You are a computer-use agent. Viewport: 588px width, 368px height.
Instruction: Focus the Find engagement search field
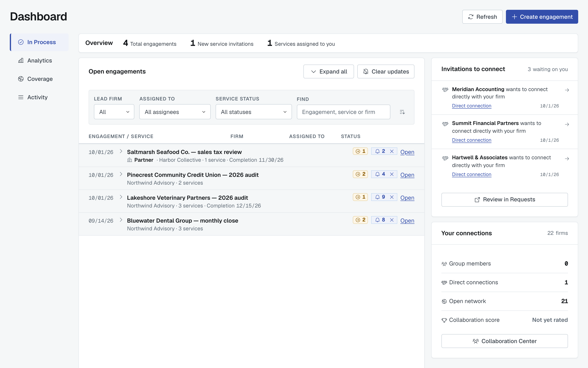pyautogui.click(x=343, y=112)
